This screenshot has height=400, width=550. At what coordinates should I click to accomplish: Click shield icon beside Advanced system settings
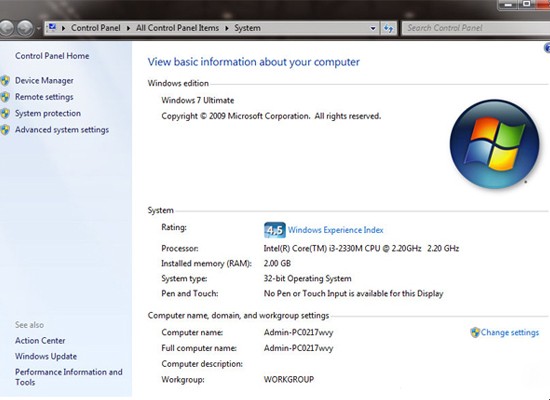coord(5,130)
